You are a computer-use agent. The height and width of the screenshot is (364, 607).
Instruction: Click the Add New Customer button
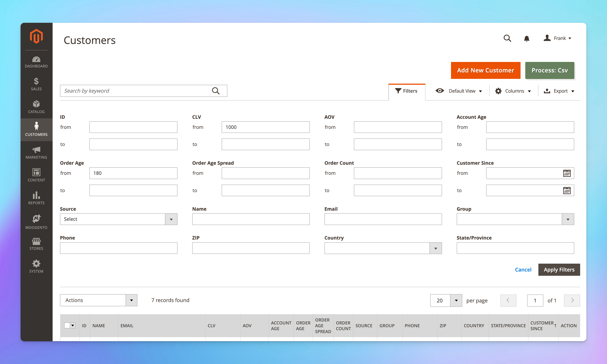pos(485,70)
